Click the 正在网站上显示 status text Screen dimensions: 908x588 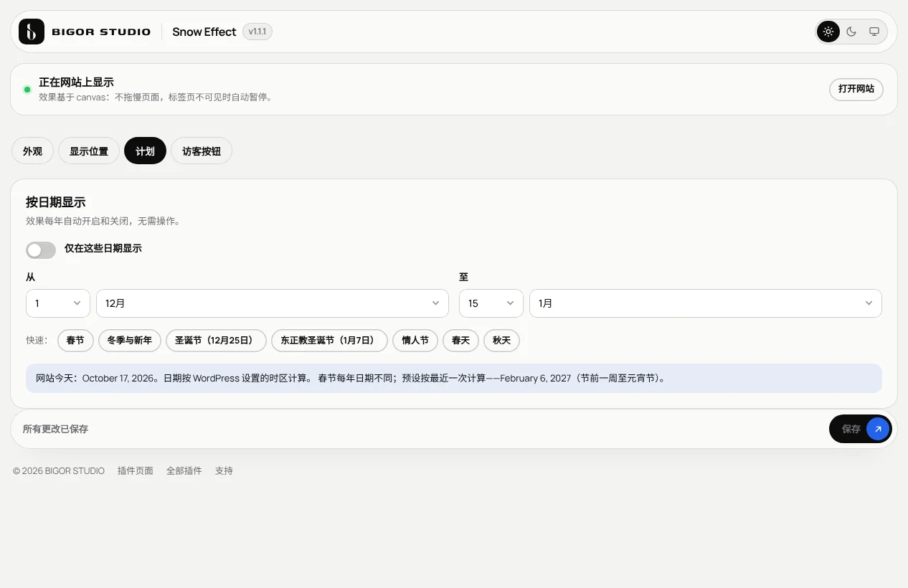point(76,82)
